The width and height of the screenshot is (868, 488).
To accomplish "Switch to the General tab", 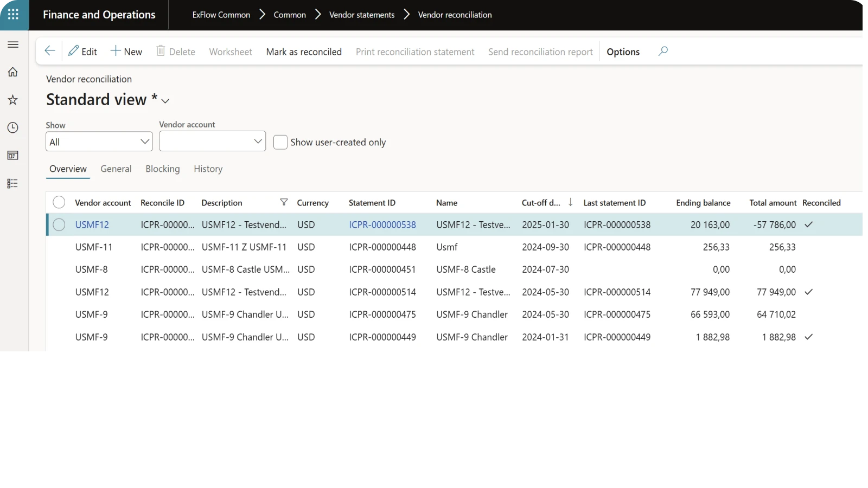I will tap(116, 169).
